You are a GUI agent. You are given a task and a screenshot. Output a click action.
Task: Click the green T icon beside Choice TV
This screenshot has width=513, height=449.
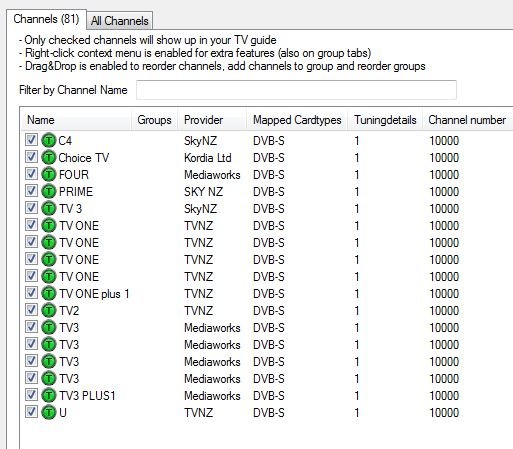[x=49, y=157]
